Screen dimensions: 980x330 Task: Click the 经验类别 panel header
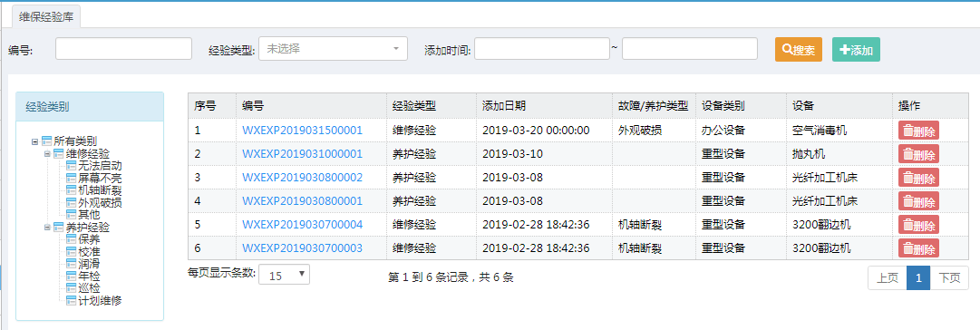click(x=90, y=107)
